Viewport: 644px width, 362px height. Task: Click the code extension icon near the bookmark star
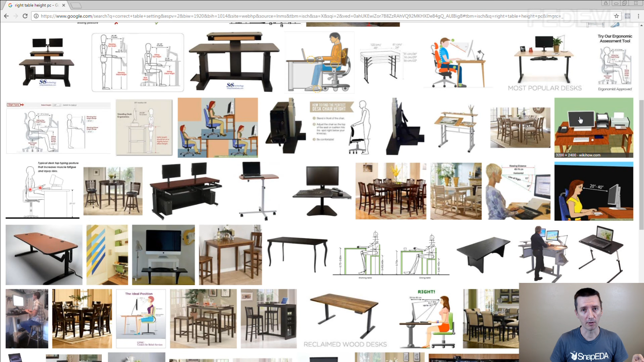(x=628, y=16)
